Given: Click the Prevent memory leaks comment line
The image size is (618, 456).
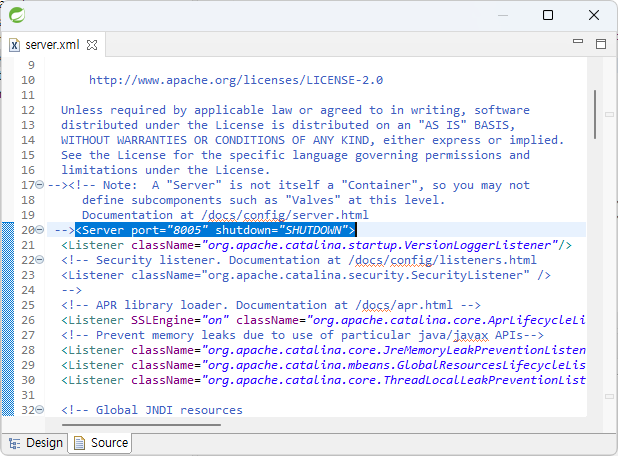Looking at the screenshot, I should coord(302,335).
